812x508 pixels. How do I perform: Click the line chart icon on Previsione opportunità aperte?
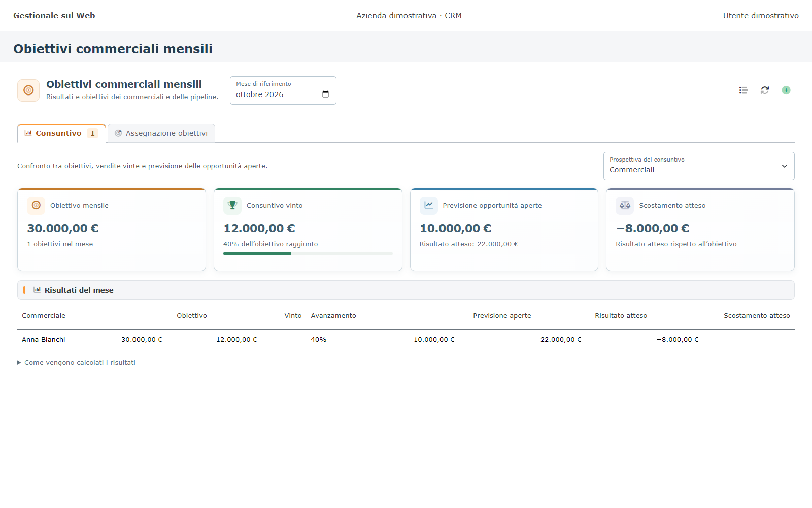(429, 205)
